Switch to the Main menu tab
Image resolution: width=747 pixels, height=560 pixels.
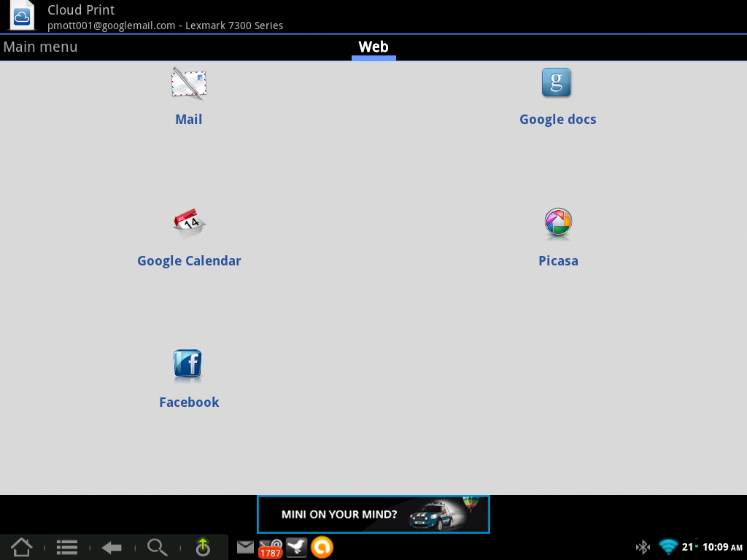tap(41, 47)
